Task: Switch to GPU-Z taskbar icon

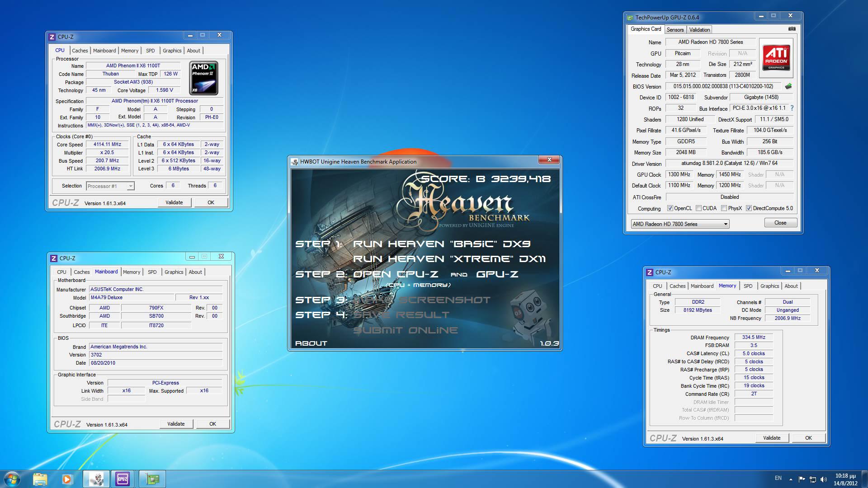Action: tap(152, 479)
